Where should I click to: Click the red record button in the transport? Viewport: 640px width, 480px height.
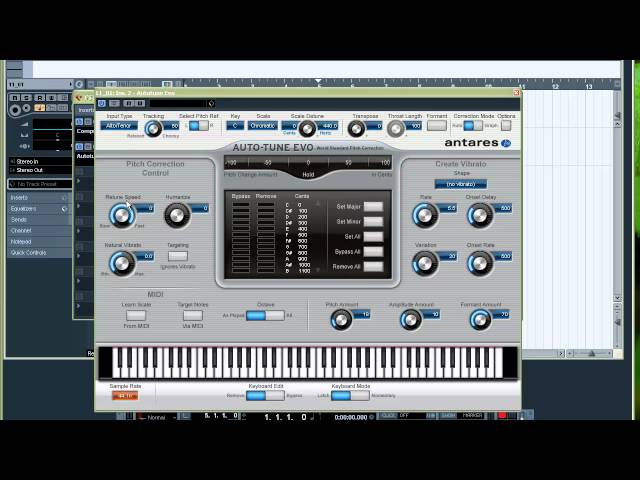coord(502,416)
